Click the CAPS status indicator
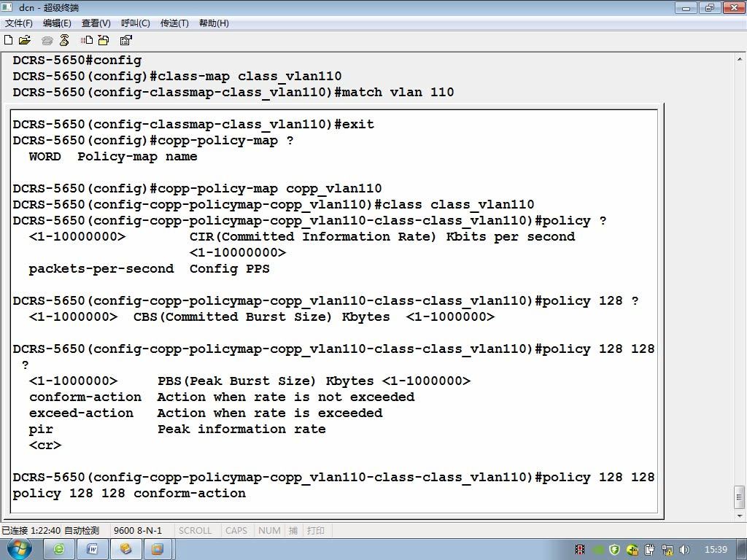 click(236, 531)
